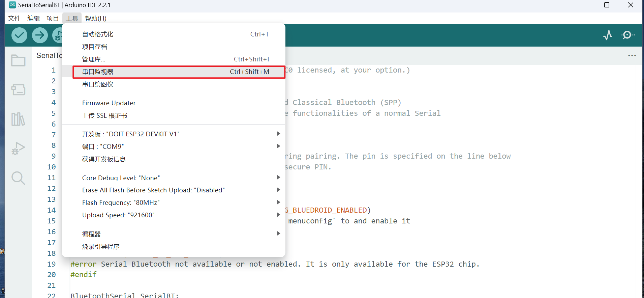The image size is (644, 298).
Task: Open the 帮助(H) menu
Action: 96,18
